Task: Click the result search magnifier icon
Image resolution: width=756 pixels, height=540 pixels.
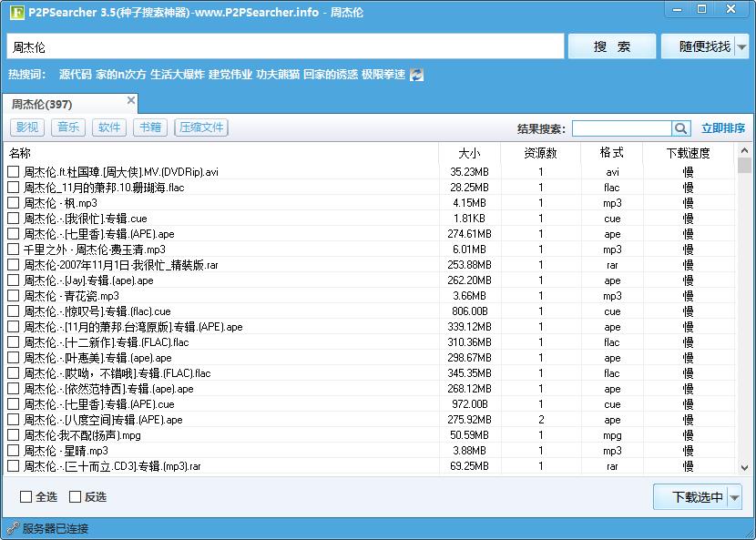Action: coord(680,128)
